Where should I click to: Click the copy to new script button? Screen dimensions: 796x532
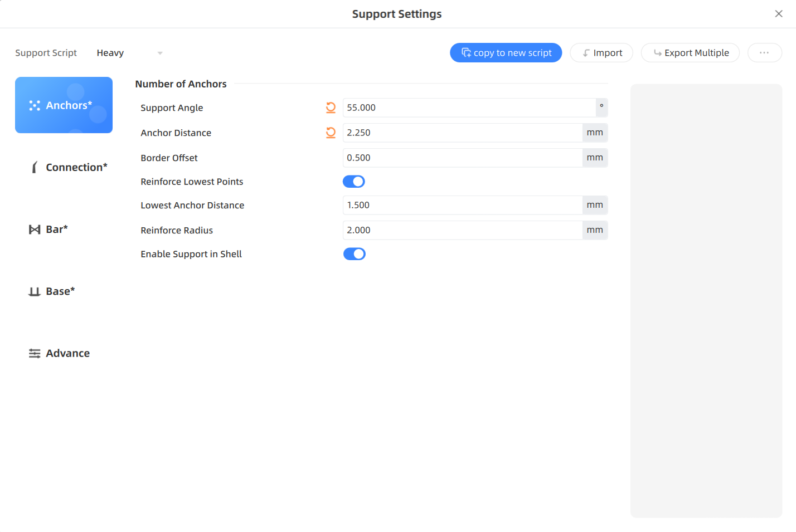click(x=506, y=53)
